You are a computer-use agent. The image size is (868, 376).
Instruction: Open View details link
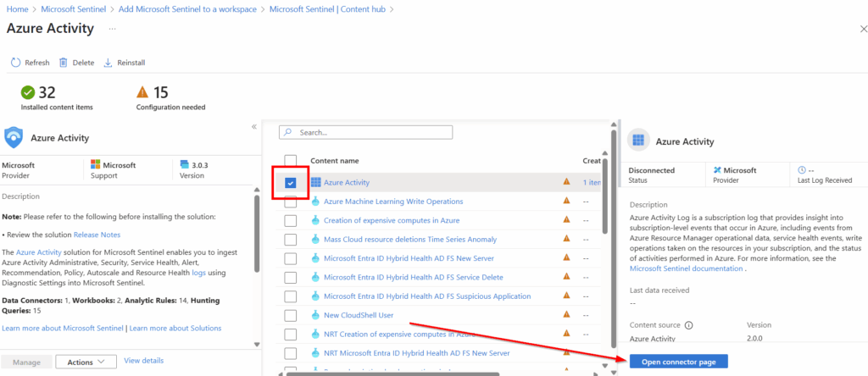pyautogui.click(x=144, y=361)
